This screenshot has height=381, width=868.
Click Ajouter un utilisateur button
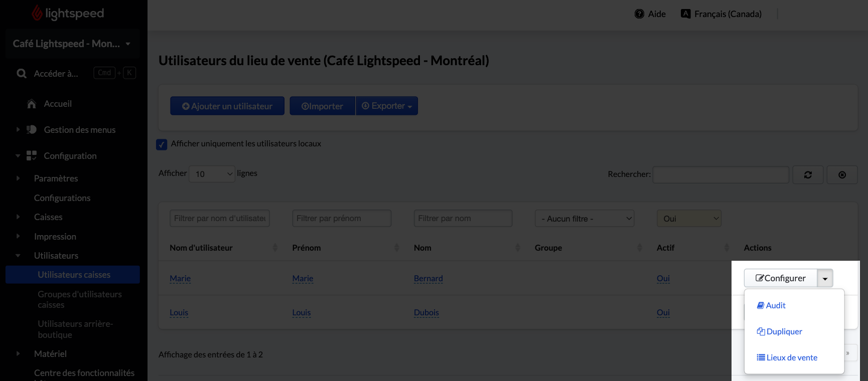227,106
